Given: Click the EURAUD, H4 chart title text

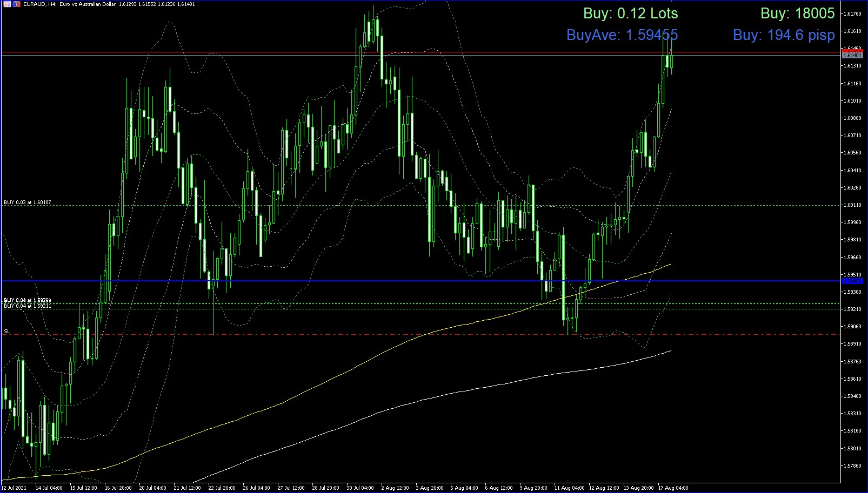Looking at the screenshot, I should [109, 4].
